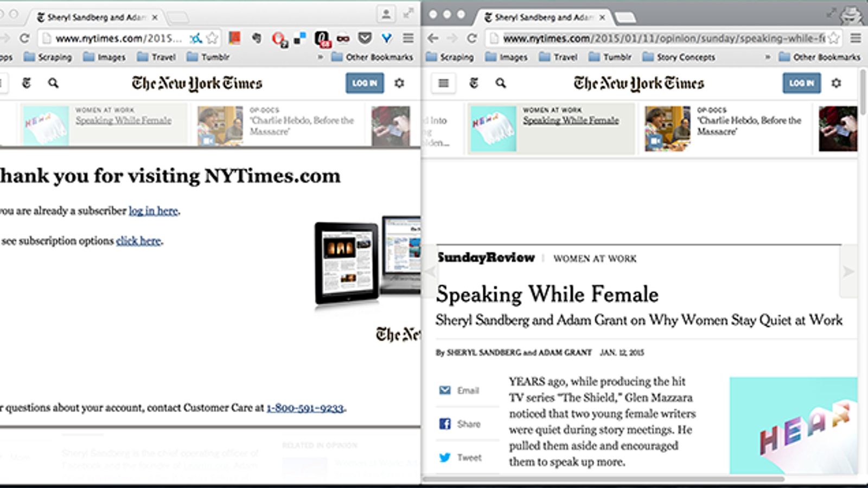Open the Chrome menu in the left window

tap(408, 38)
